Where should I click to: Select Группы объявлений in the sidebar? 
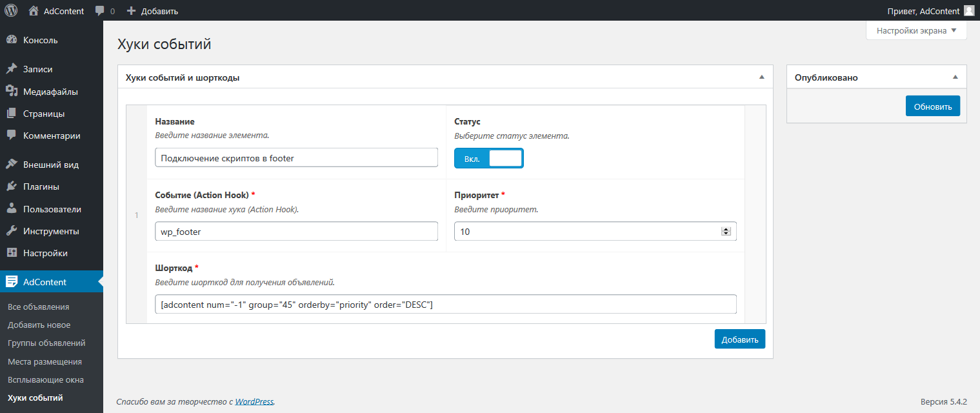pyautogui.click(x=46, y=343)
